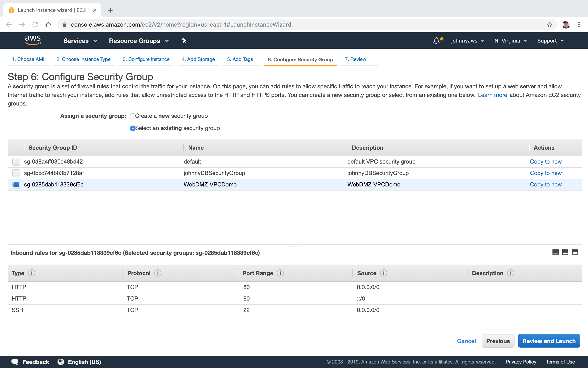This screenshot has height=368, width=588.
Task: Click the AWS logo home icon
Action: [x=33, y=40]
